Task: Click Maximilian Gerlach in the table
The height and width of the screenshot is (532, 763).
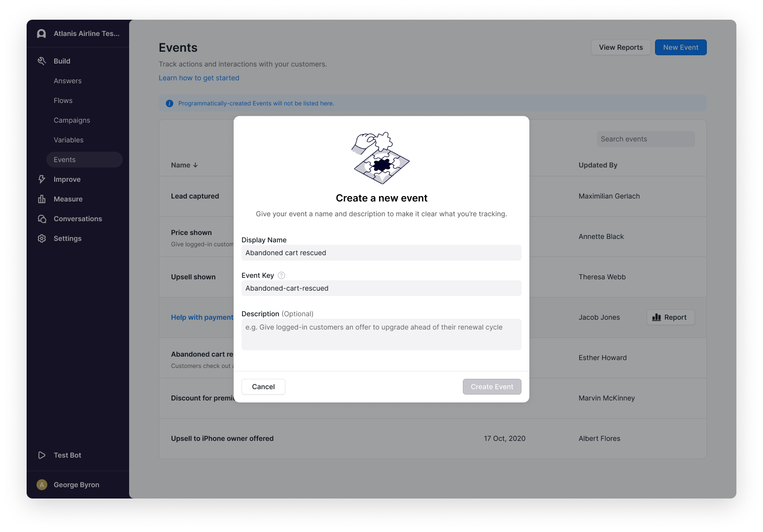Action: (x=609, y=196)
